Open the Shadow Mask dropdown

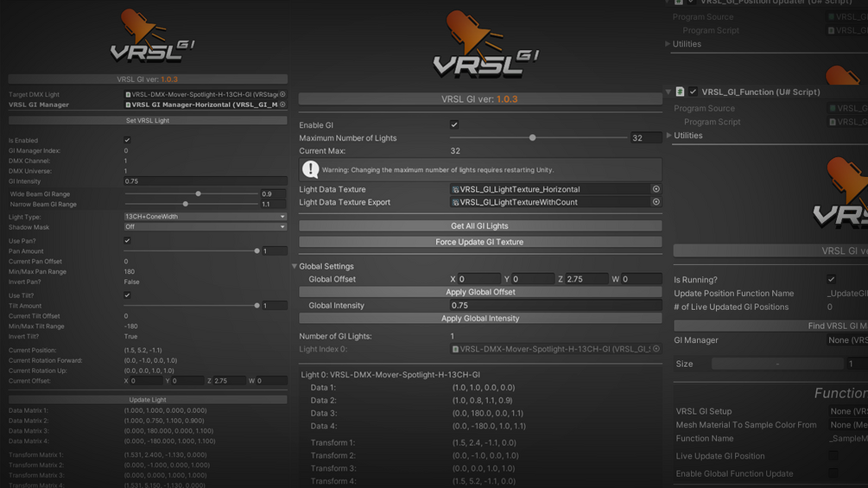click(205, 227)
